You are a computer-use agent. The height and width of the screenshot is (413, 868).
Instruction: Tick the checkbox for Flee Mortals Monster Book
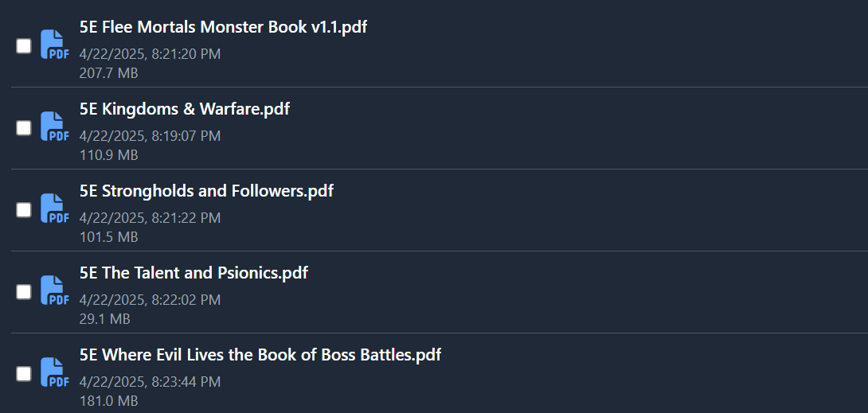[x=24, y=46]
